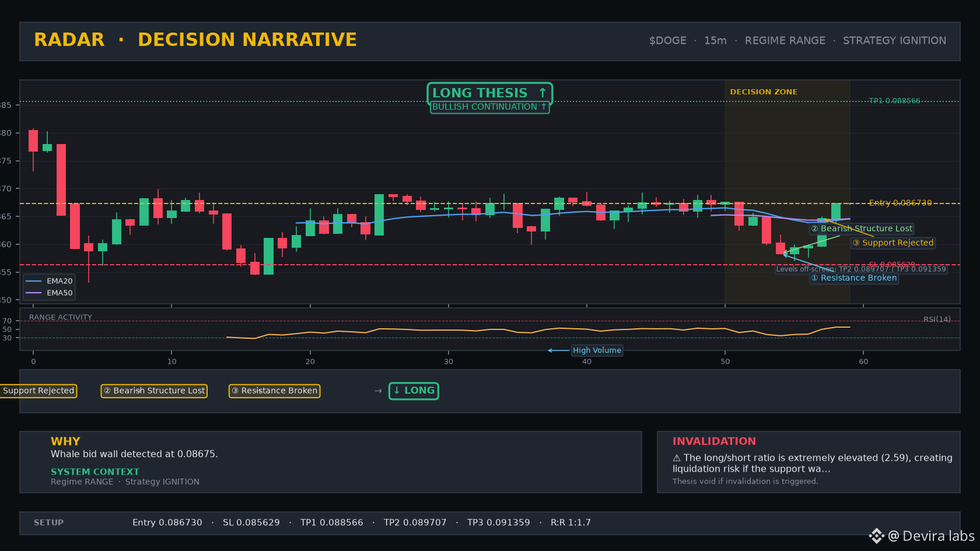Click the TP1 0.088566 line label on the chart
The height and width of the screenshot is (551, 980).
(894, 101)
